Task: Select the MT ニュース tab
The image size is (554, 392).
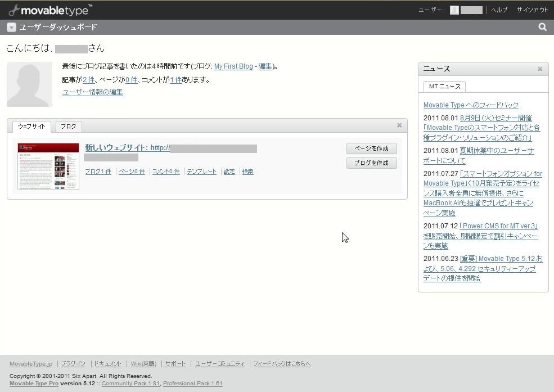Action: 444,87
